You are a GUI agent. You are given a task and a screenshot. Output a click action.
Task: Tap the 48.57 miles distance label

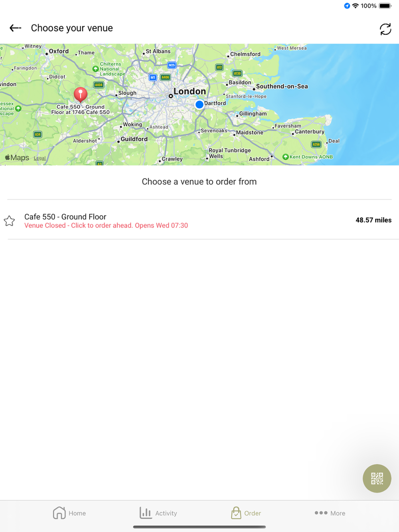(x=373, y=220)
